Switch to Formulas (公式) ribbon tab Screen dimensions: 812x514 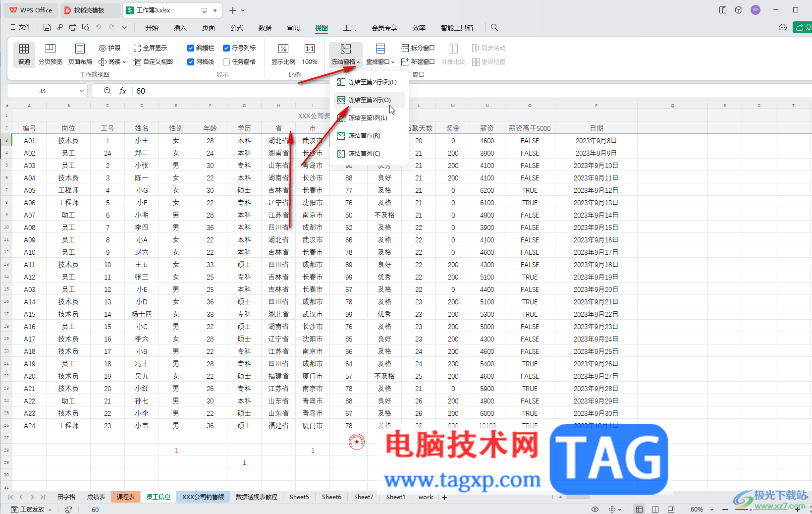click(237, 28)
